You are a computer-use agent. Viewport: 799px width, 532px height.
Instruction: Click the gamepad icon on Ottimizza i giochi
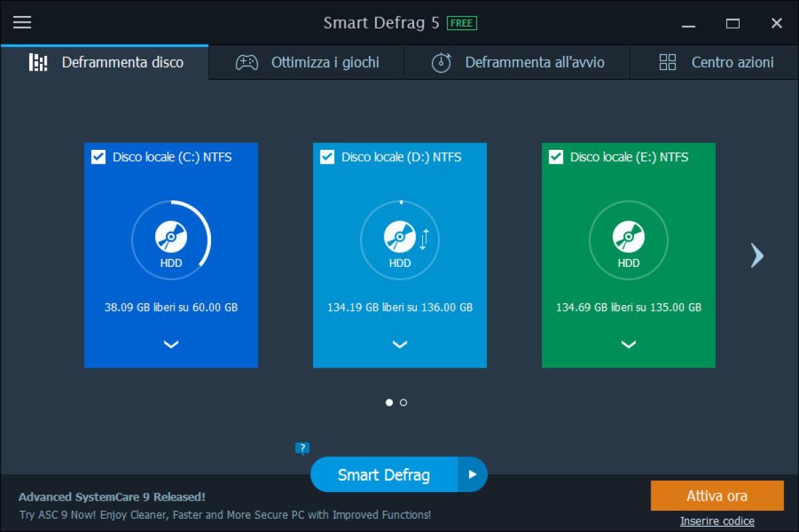point(248,62)
